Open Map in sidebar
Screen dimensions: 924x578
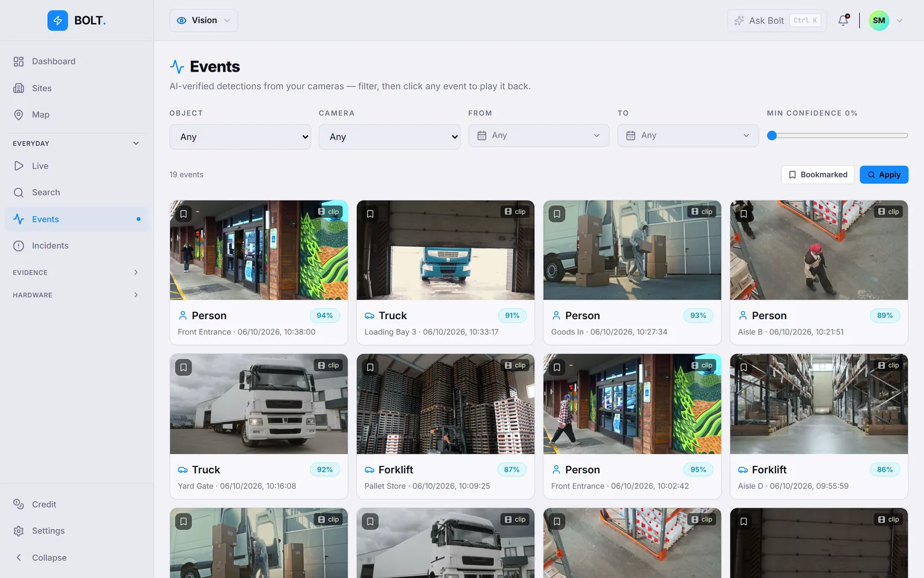[x=77, y=114]
